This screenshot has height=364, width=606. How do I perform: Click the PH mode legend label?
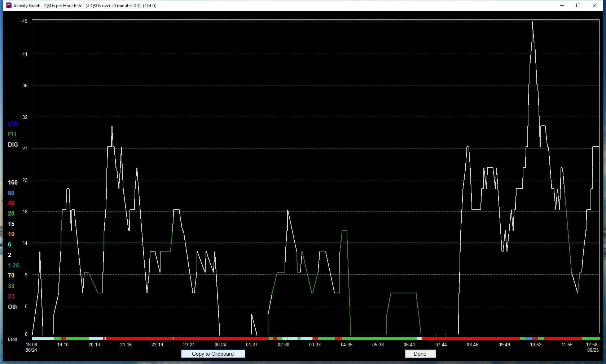(12, 134)
